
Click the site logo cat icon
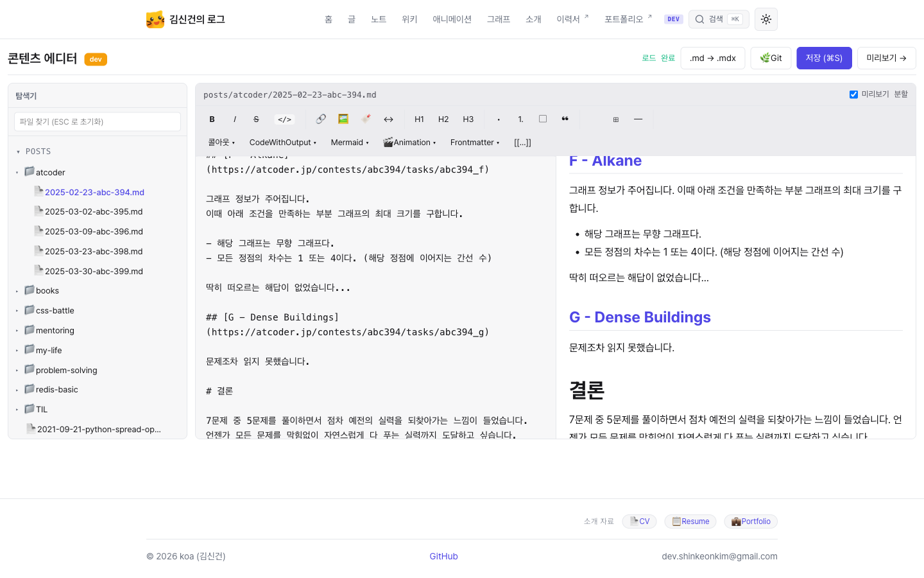pos(155,19)
